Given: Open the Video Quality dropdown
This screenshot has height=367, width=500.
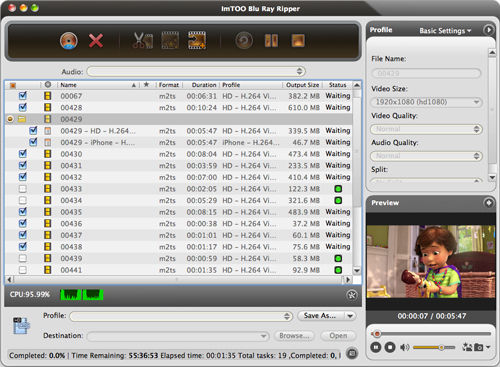Looking at the screenshot, I should coord(426,129).
